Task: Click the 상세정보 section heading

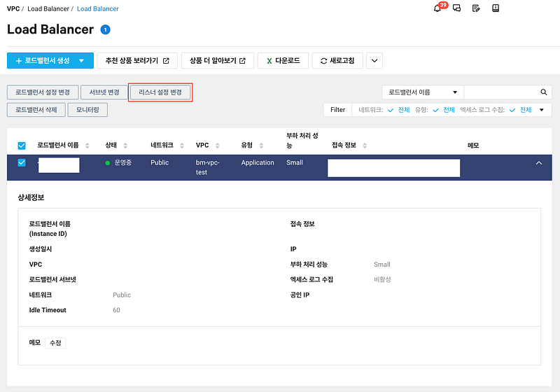Action: pyautogui.click(x=31, y=198)
